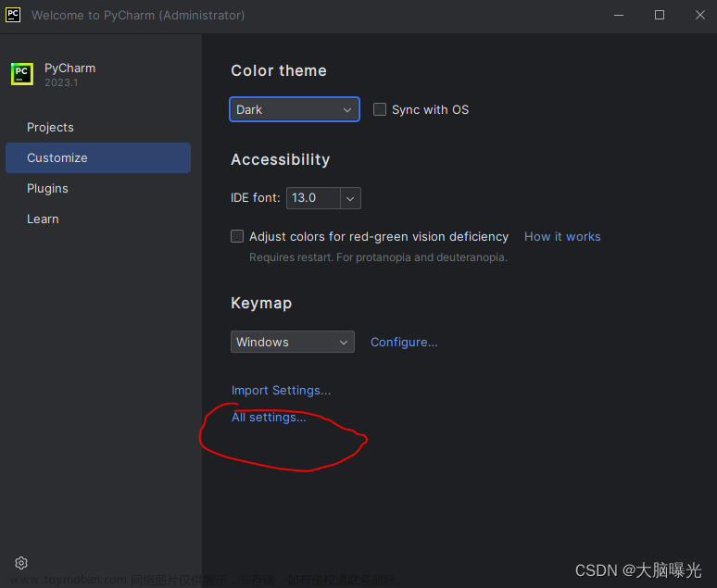
Task: Maximize the Welcome to PyCharm window
Action: click(x=660, y=15)
